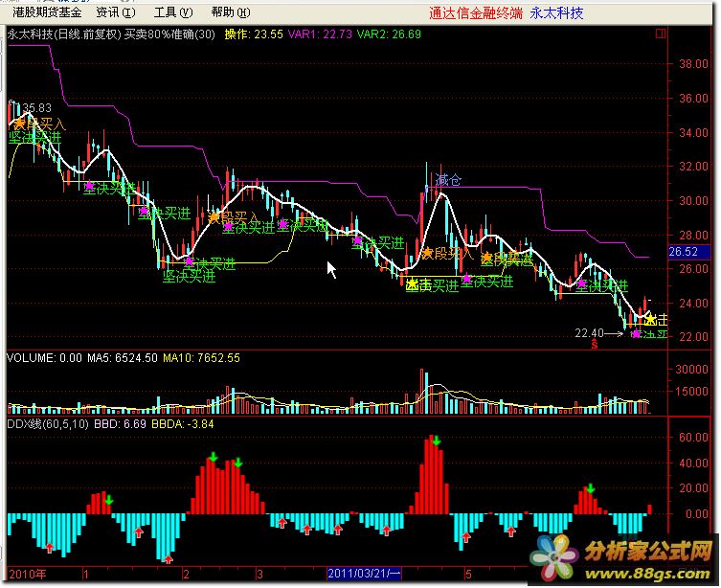Click the blue 永太科技 title in the menu bar
Image resolution: width=721 pixels, height=588 pixels.
pos(556,13)
